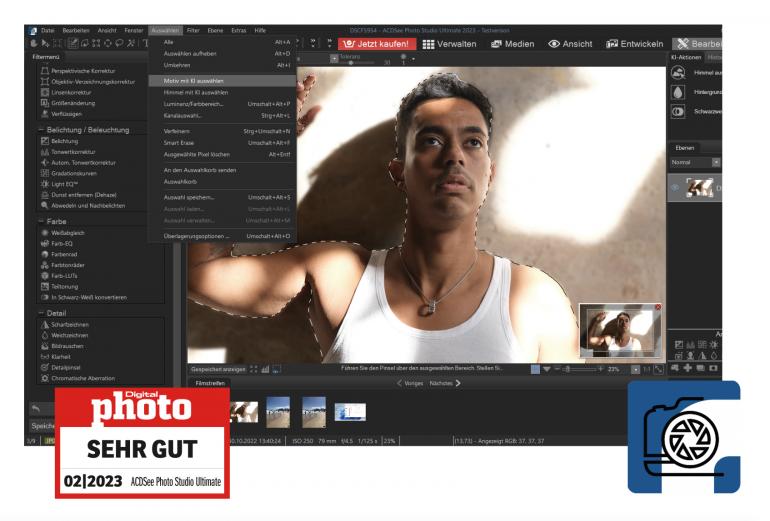Select the hand pan tool in toolbar
This screenshot has width=770, height=521.
pyautogui.click(x=34, y=43)
